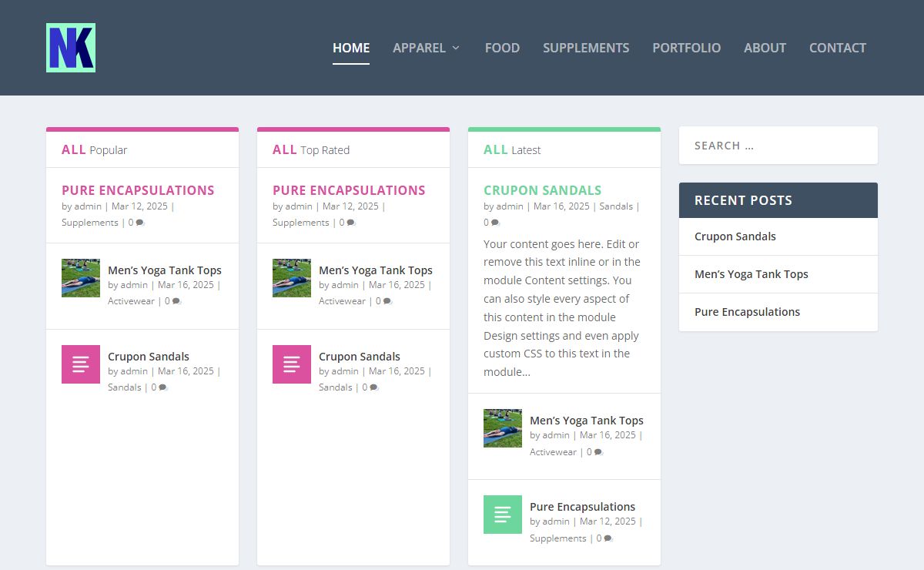The image size is (924, 570).
Task: Click "Mar 12, 2025" date in Popular column
Action: point(139,206)
